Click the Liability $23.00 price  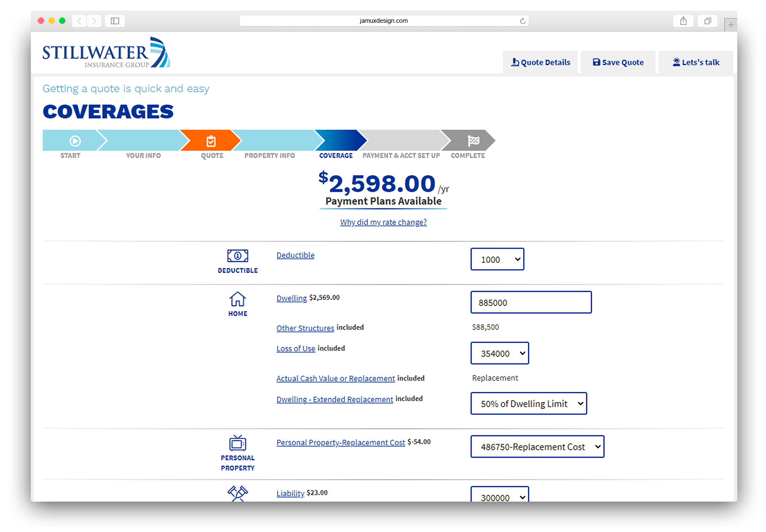click(x=317, y=492)
